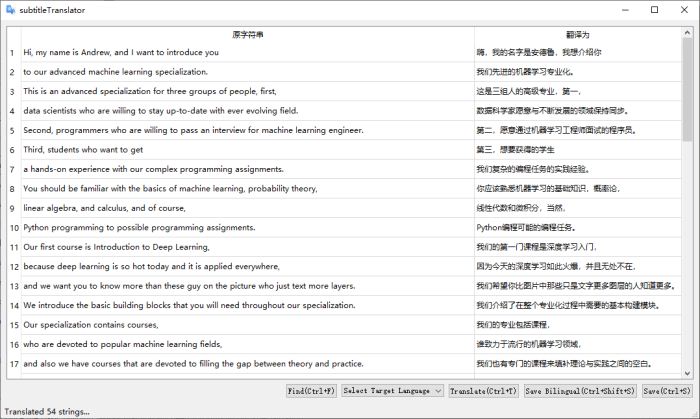Select translation cell in row 1
700x419 pixels.
578,52
